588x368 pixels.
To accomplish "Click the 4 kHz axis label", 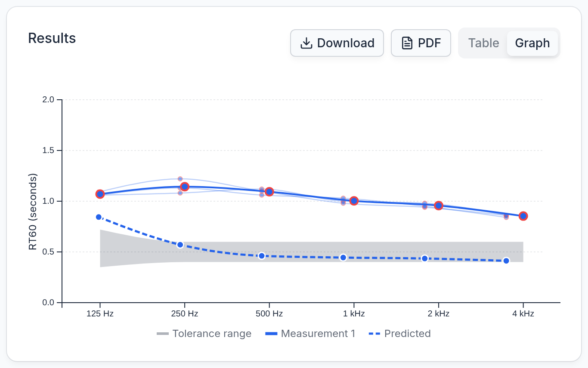I will coord(523,314).
